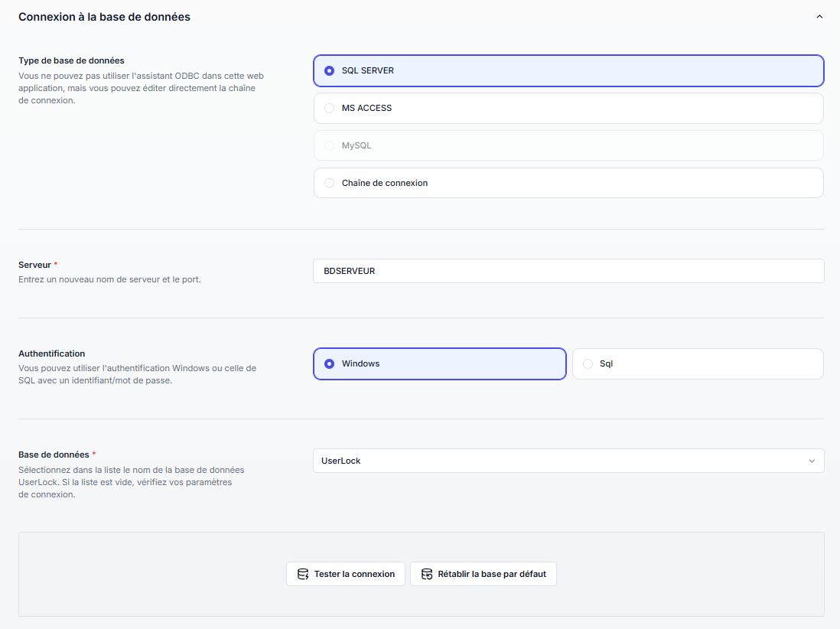Click the Serveur field label
Screen dimensions: 840x629
pyautogui.click(x=35, y=265)
